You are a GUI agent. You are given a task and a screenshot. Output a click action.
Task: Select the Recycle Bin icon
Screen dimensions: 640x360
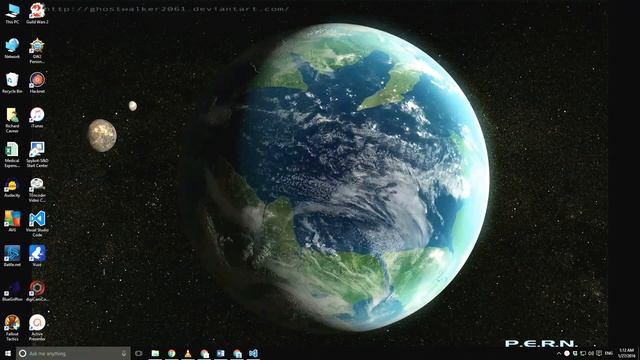12,83
